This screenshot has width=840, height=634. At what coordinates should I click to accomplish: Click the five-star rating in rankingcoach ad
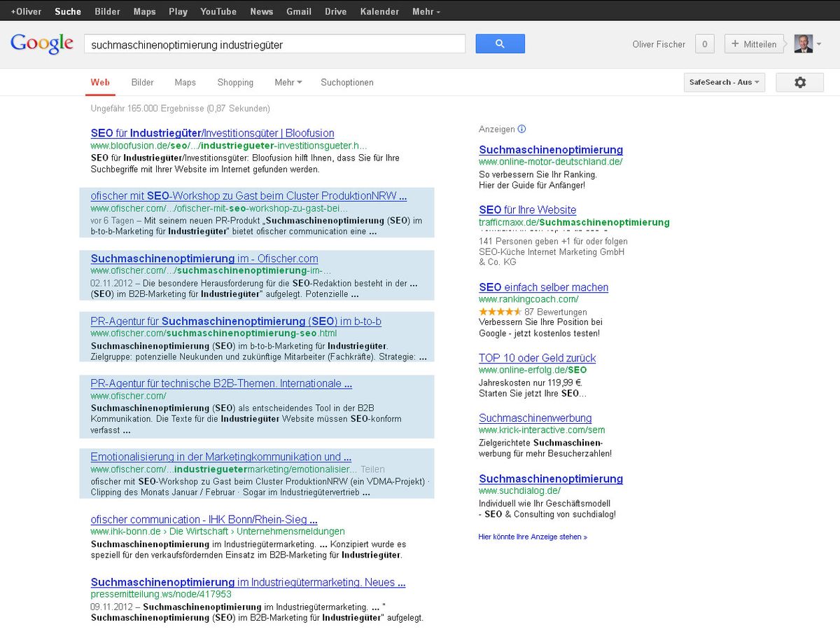click(500, 312)
